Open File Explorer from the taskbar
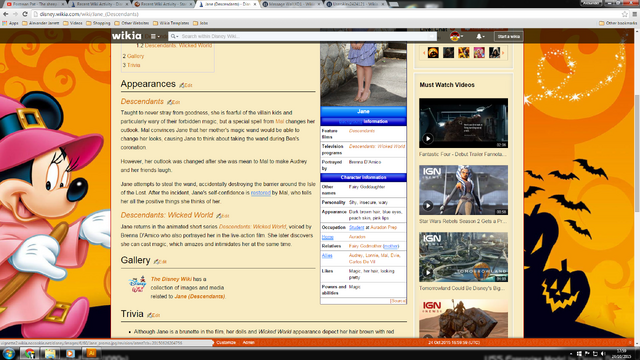The width and height of the screenshot is (640, 360). tap(50, 353)
